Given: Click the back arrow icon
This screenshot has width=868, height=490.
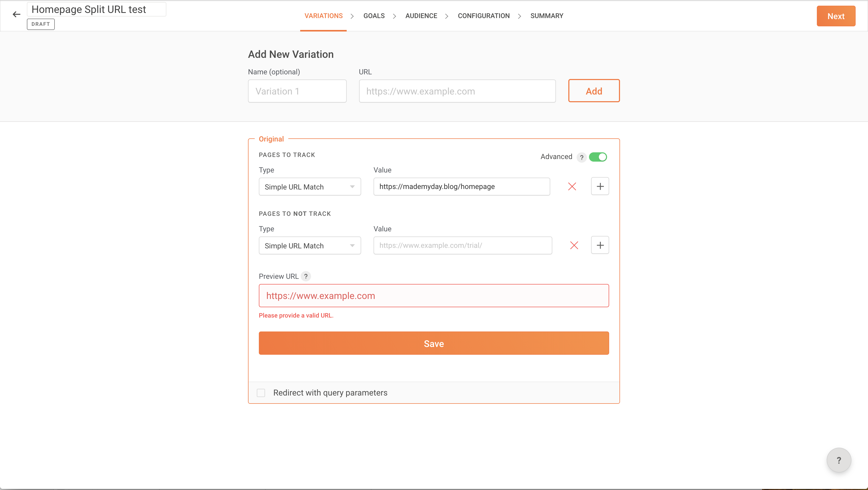Looking at the screenshot, I should coord(16,14).
